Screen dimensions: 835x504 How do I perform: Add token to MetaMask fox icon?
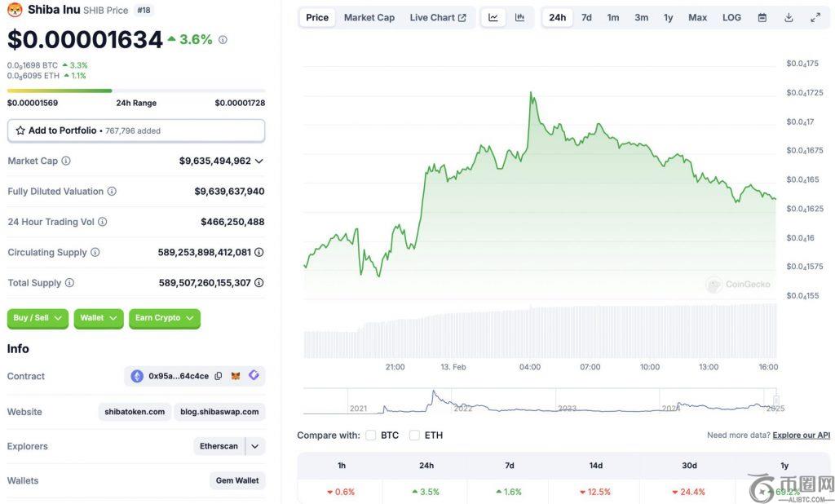[x=236, y=376]
